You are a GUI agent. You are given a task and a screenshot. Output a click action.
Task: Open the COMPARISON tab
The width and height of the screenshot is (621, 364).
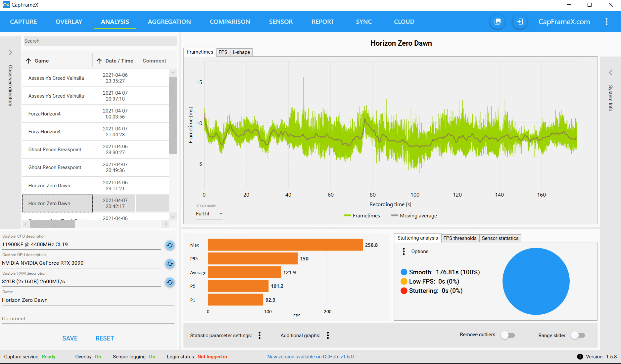[x=230, y=22]
